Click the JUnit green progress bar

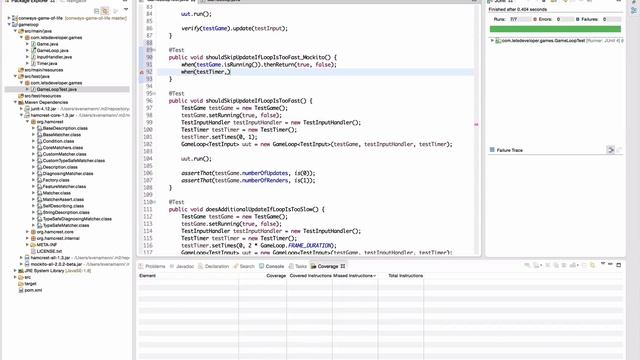555,29
